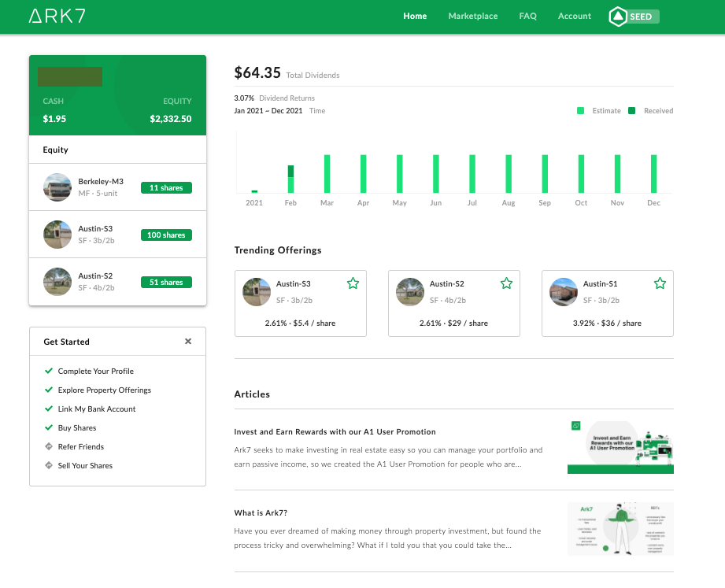Click the 2.61% · $5.4 / share text
The height and width of the screenshot is (588, 725).
point(300,323)
